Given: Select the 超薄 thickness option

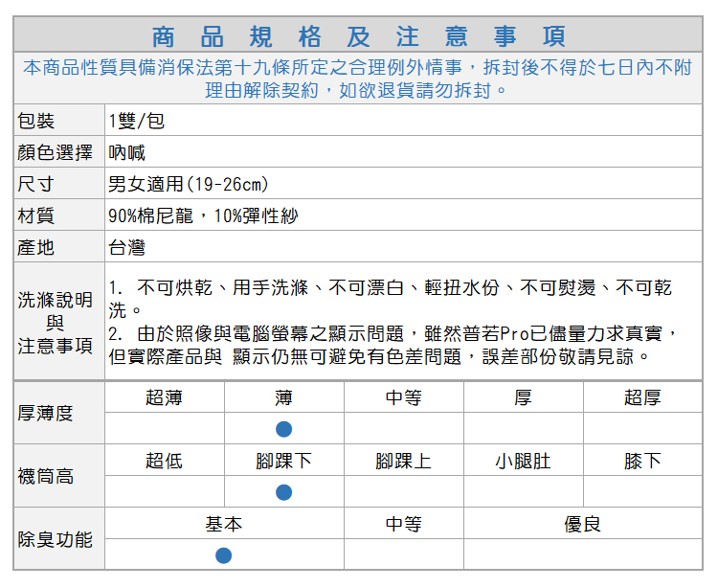Looking at the screenshot, I should point(164,397).
